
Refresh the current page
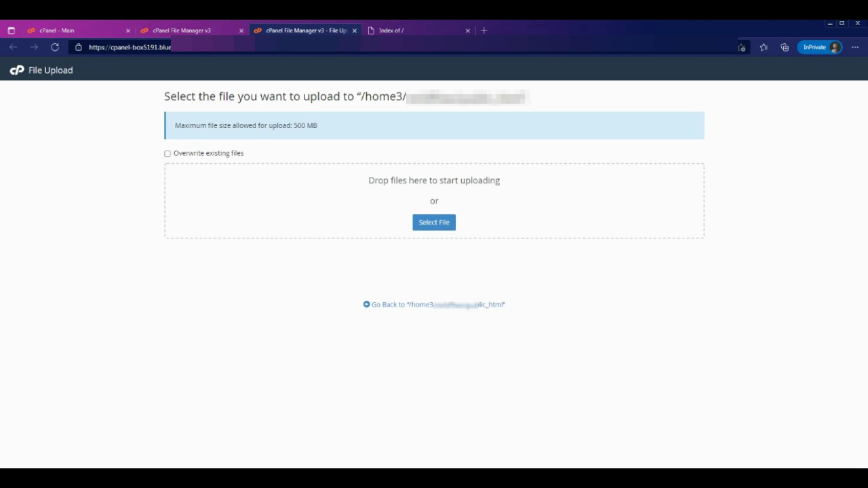(x=55, y=47)
